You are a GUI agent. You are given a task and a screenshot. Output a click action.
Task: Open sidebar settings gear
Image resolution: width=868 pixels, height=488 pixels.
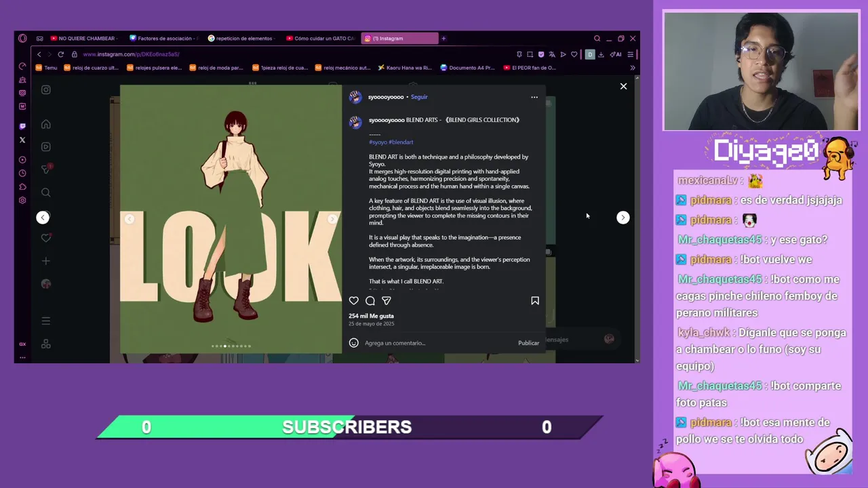coord(22,201)
